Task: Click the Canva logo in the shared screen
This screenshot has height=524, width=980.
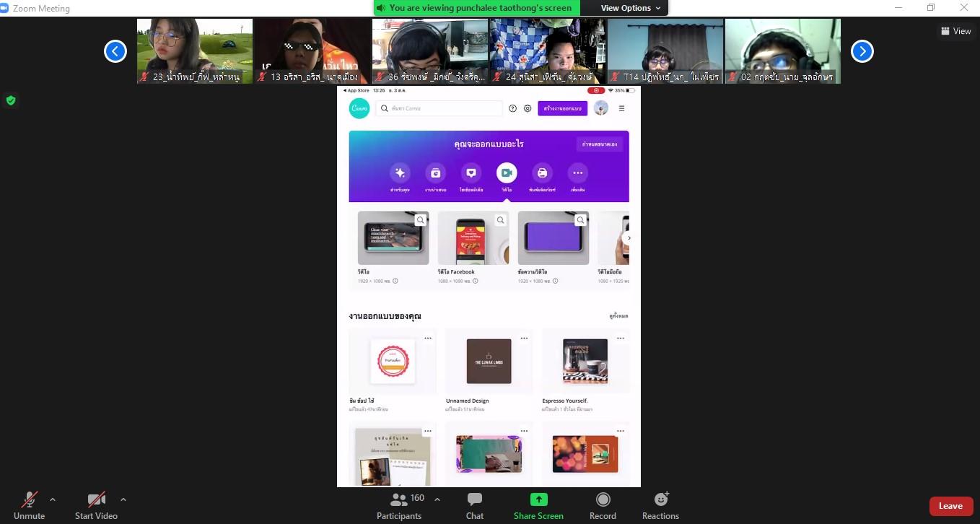Action: point(359,108)
